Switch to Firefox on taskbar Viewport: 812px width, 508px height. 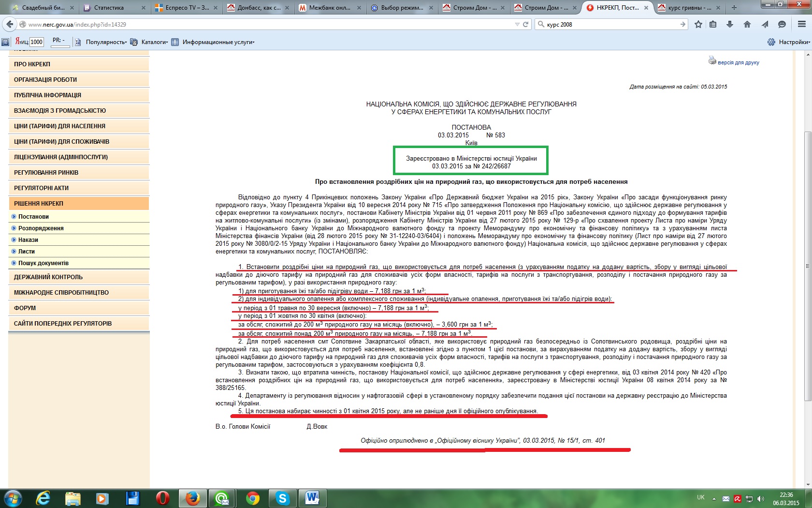coord(192,498)
